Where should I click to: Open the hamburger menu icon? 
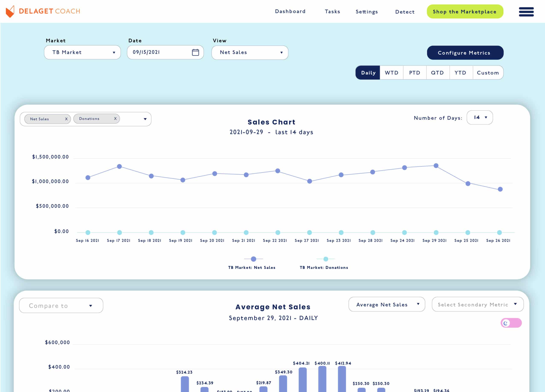coord(526,11)
